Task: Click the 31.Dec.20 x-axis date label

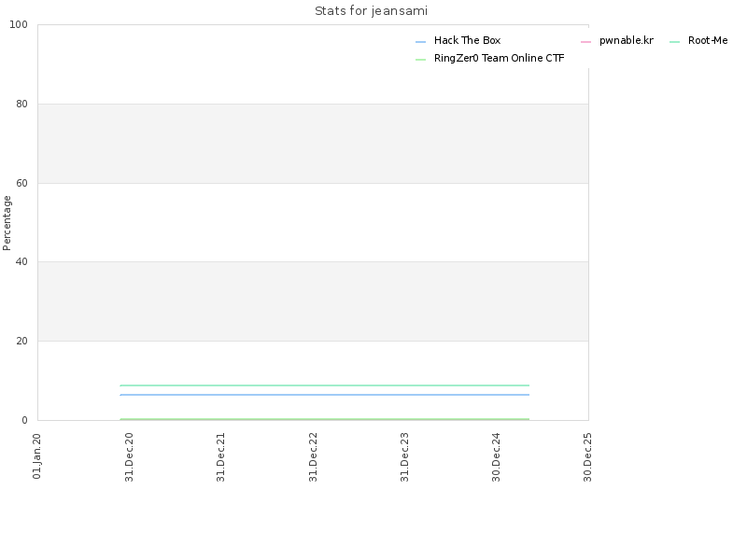Action: coord(129,456)
